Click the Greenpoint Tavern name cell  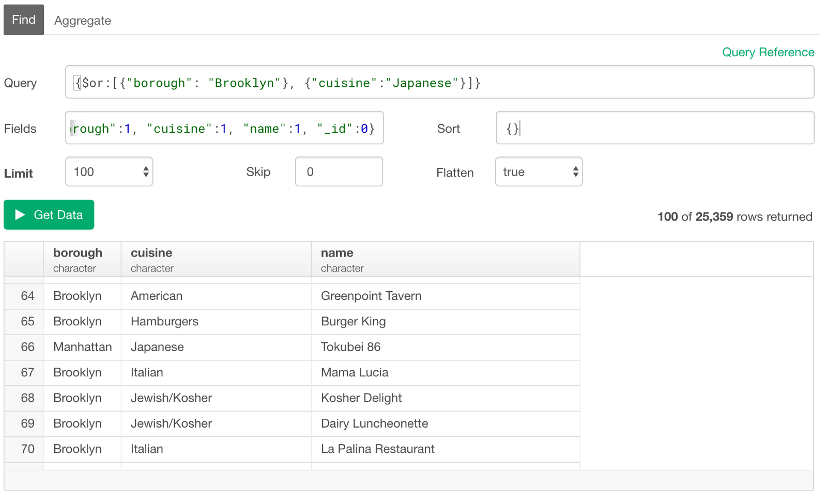446,296
